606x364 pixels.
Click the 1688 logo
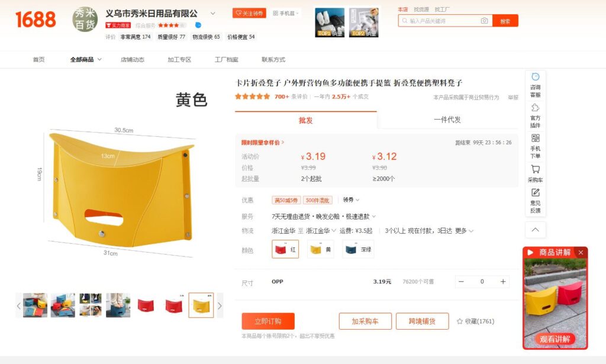(x=36, y=20)
